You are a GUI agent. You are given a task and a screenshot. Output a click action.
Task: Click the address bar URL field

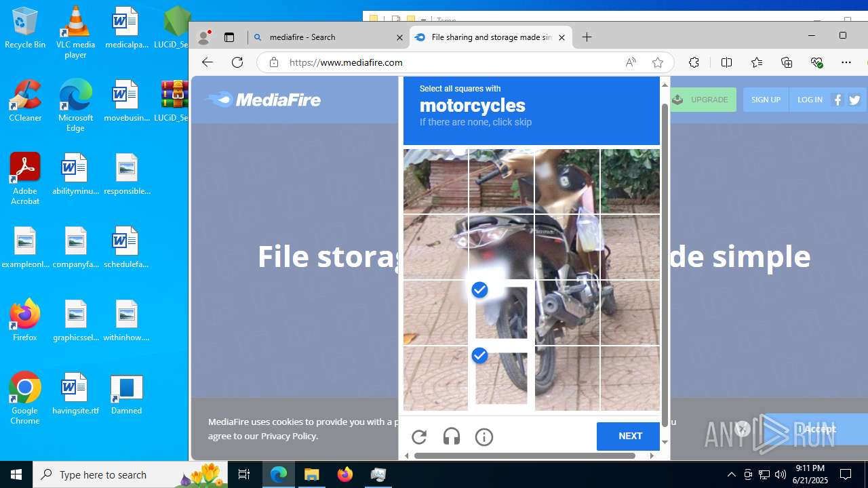pyautogui.click(x=448, y=62)
